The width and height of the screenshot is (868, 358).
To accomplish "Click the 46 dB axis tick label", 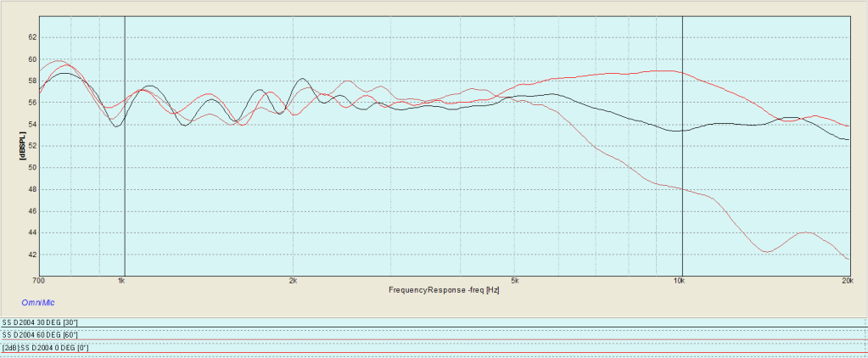I will [31, 211].
